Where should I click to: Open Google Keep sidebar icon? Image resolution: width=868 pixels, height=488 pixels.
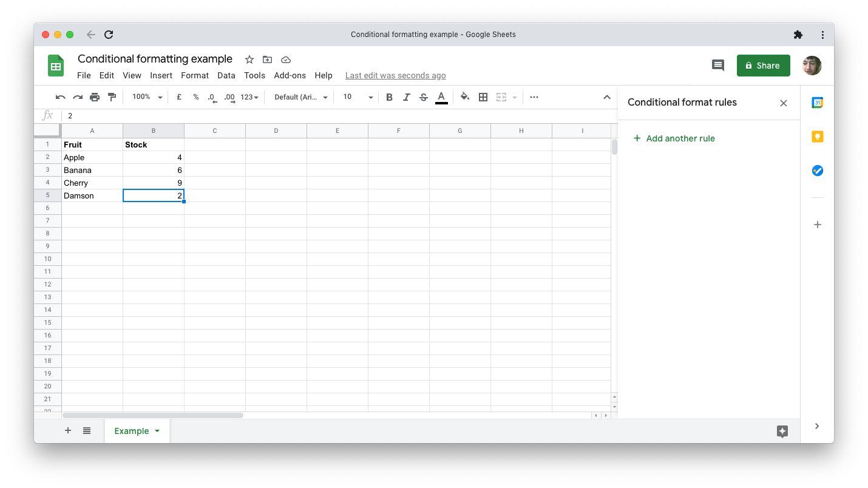817,137
